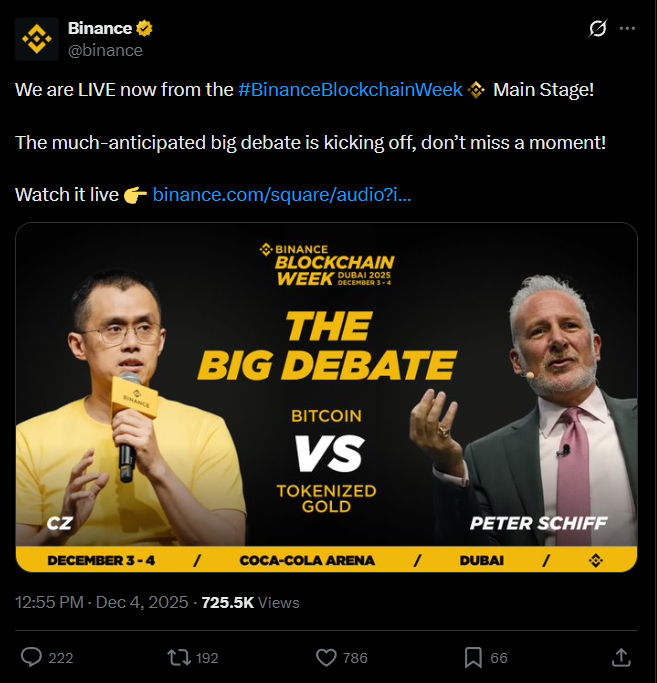Viewport: 657px width, 683px height.
Task: Open the share tweet icon
Action: point(620,657)
